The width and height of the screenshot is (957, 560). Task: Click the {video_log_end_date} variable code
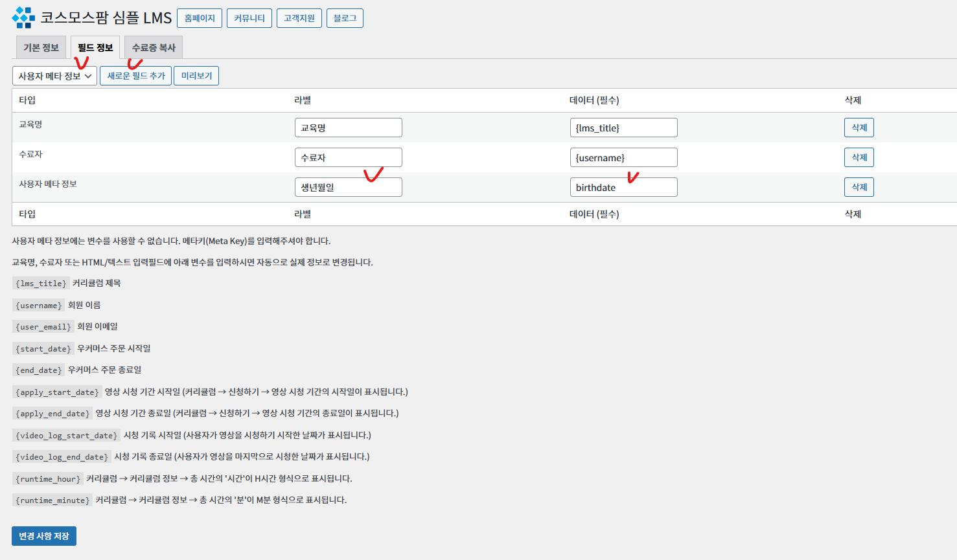point(62,457)
